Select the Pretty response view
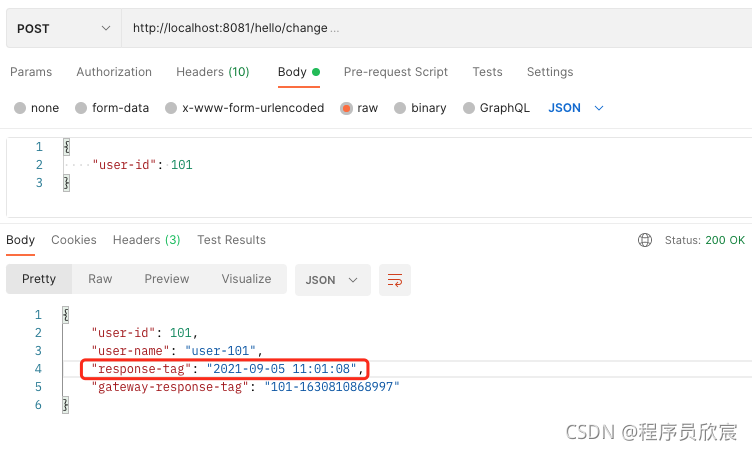This screenshot has width=752, height=451. pos(39,279)
